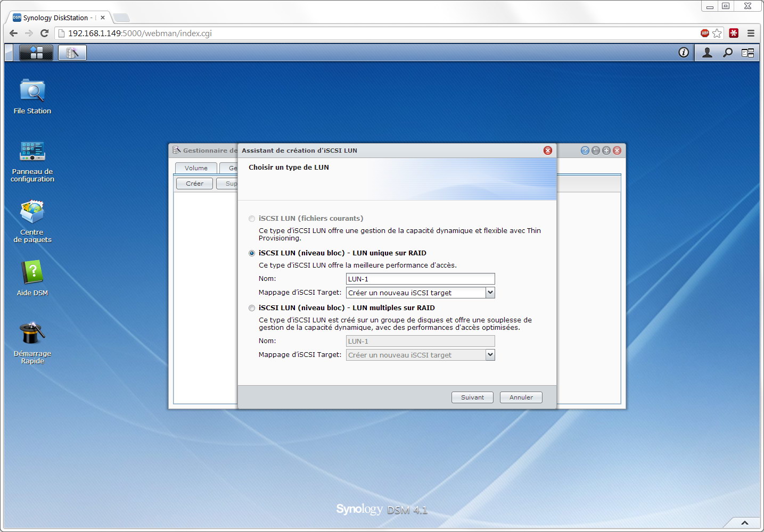Click the Adblock Plus extension icon
Image resolution: width=764 pixels, height=532 pixels.
[704, 33]
